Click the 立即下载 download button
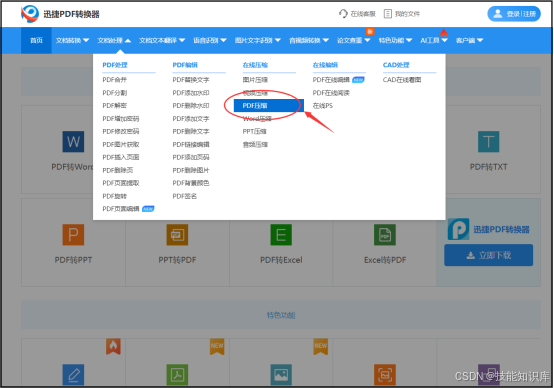Screen dimensions: 554x388 (488, 255)
